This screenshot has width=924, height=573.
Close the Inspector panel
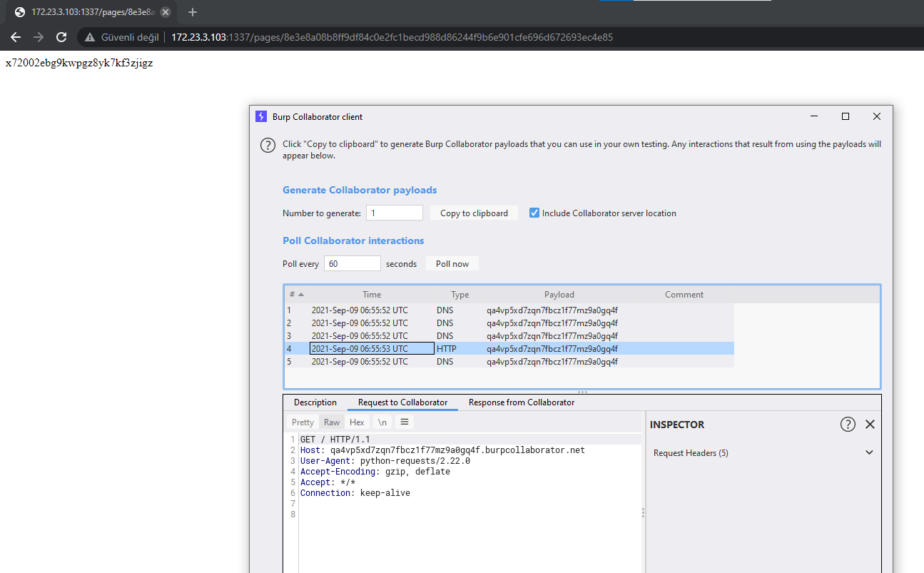pos(870,424)
